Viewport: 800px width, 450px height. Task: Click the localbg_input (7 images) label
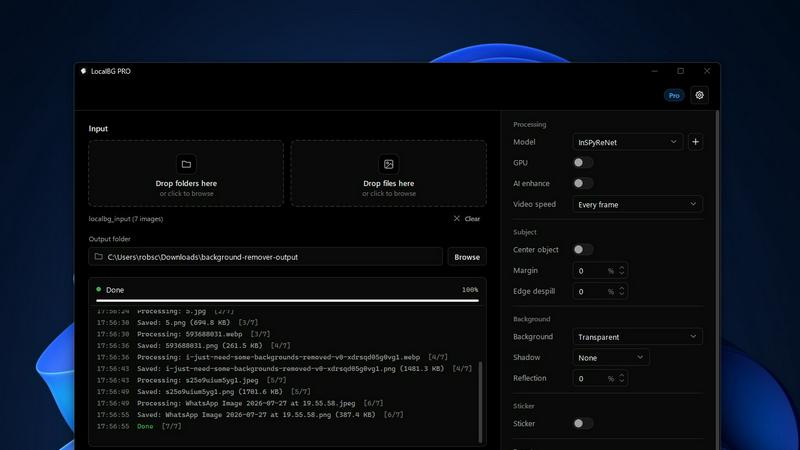(x=126, y=219)
